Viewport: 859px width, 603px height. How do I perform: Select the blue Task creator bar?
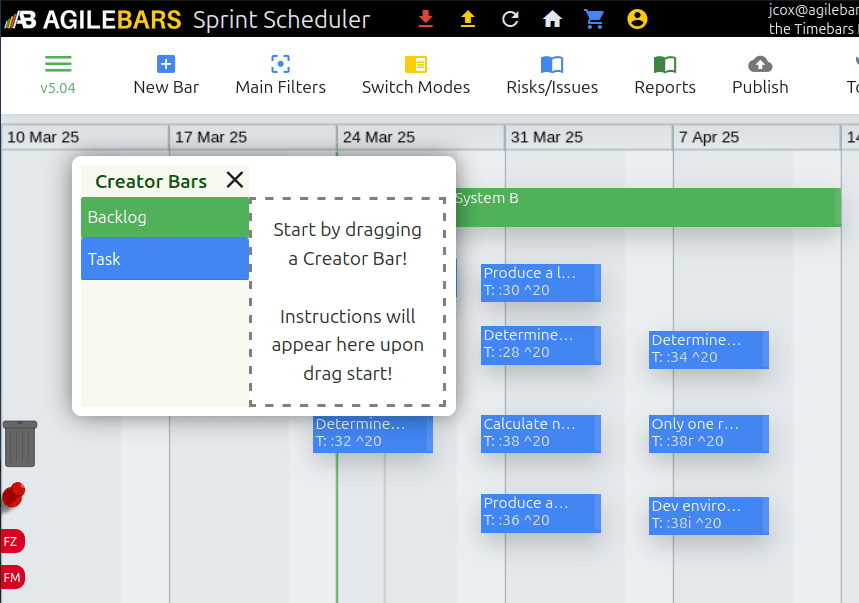point(165,259)
